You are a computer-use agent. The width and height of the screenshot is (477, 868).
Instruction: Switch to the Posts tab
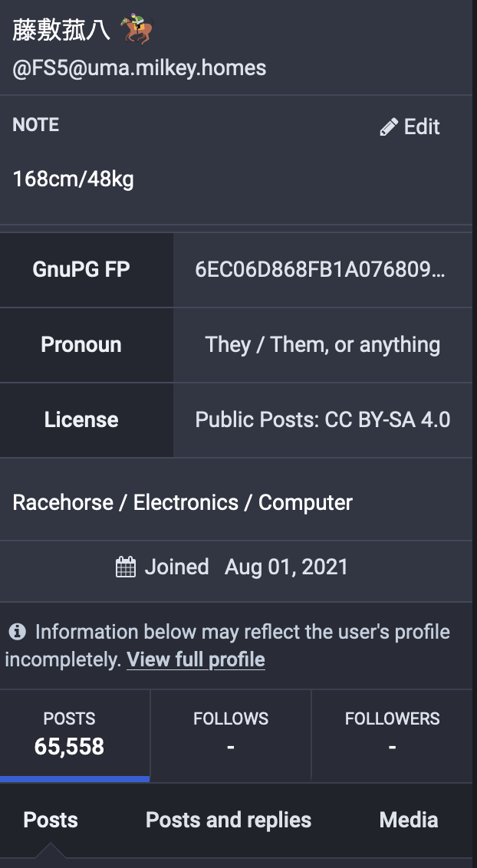51,820
